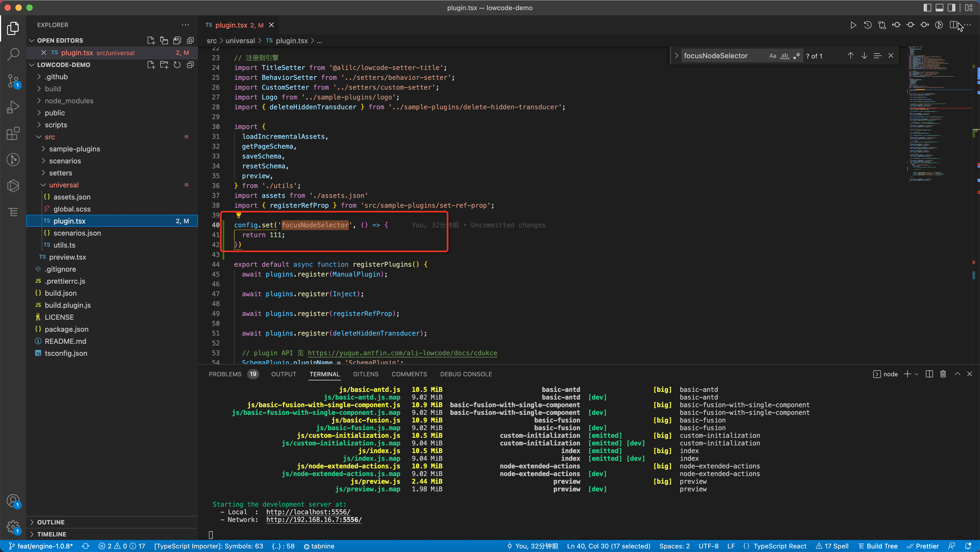
Task: Close all open editors icon
Action: (190, 41)
